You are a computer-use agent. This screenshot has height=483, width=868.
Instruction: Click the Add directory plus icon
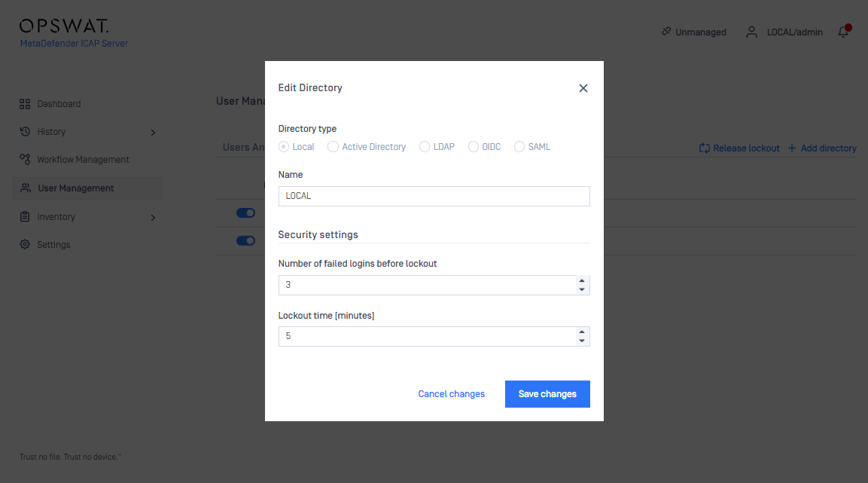coord(792,148)
